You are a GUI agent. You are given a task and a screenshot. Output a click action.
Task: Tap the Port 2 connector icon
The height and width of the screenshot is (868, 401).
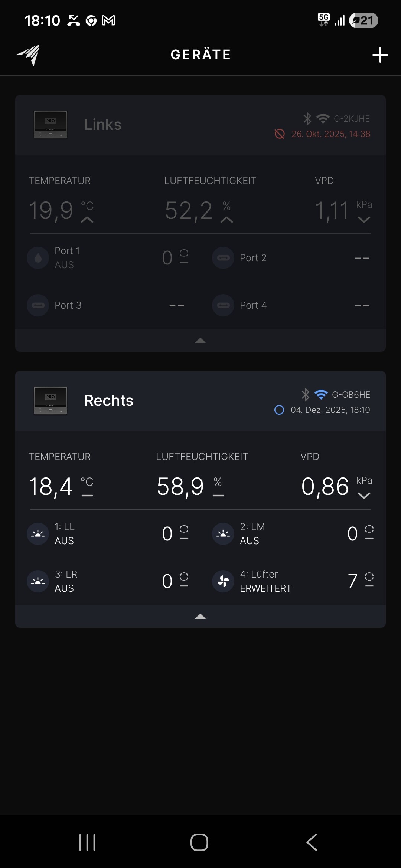223,258
